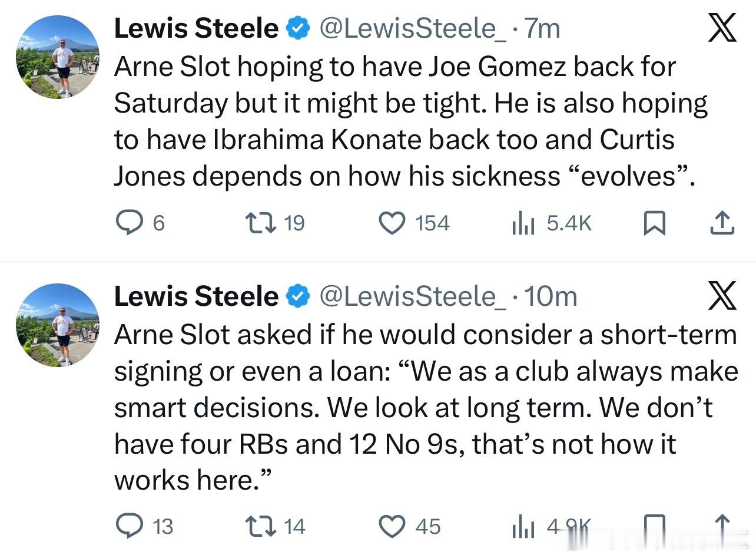This screenshot has width=756, height=558.
Task: Share the Joe Gomez injury tweet
Action: pos(722,223)
